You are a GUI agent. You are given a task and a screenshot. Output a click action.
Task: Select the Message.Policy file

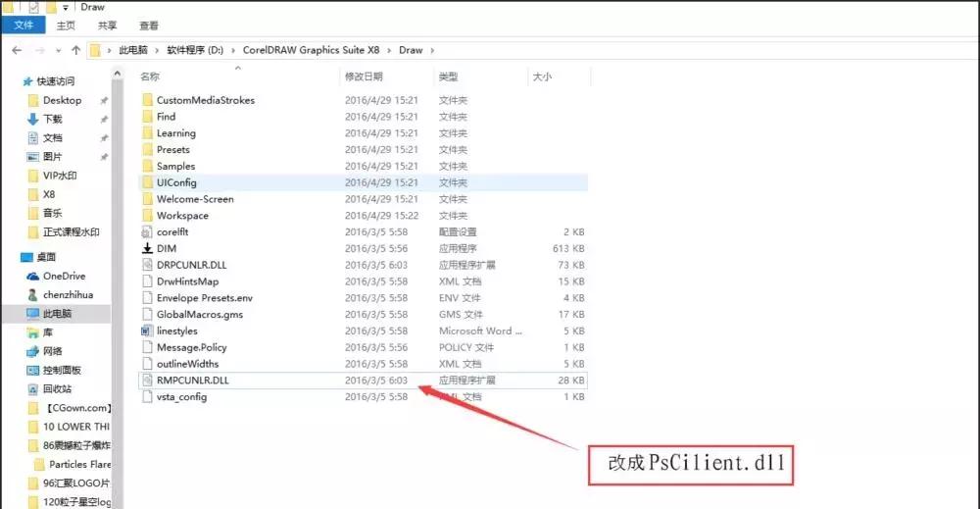pos(191,347)
